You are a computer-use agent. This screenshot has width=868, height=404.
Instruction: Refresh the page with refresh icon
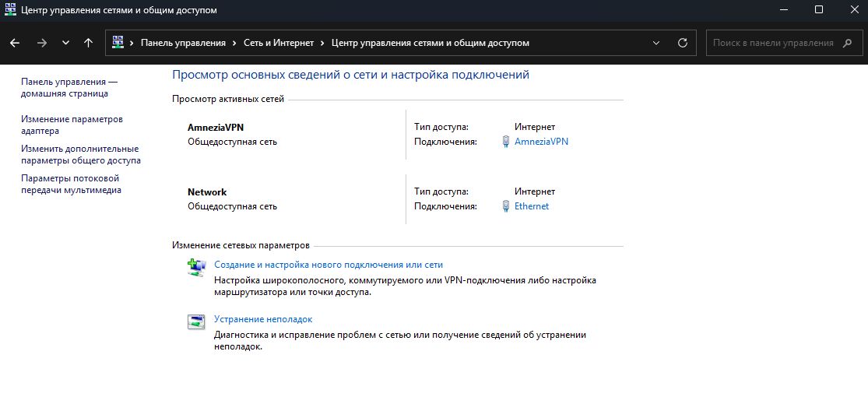point(683,43)
